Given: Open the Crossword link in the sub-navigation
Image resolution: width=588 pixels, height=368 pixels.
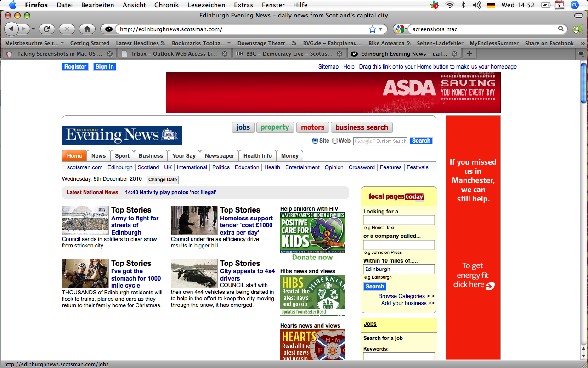Looking at the screenshot, I should [x=362, y=167].
